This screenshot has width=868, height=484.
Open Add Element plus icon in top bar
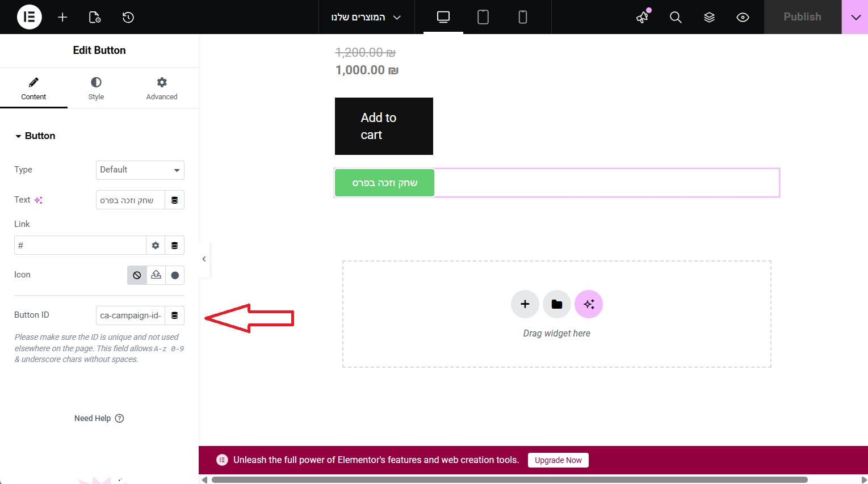pos(62,17)
